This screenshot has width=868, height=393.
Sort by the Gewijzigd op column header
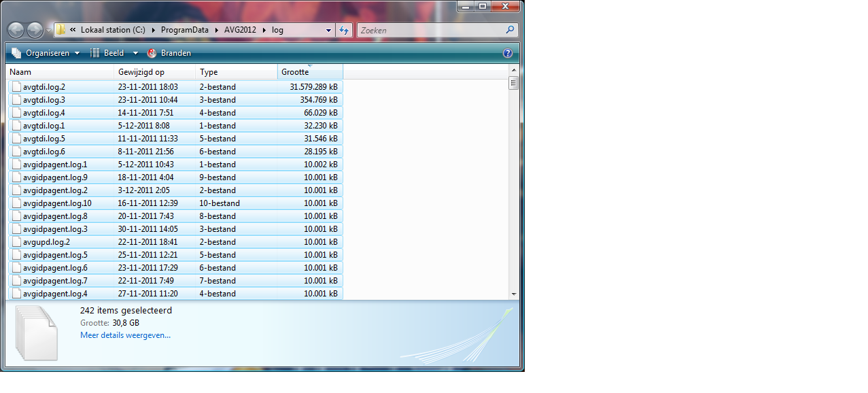[x=155, y=72]
